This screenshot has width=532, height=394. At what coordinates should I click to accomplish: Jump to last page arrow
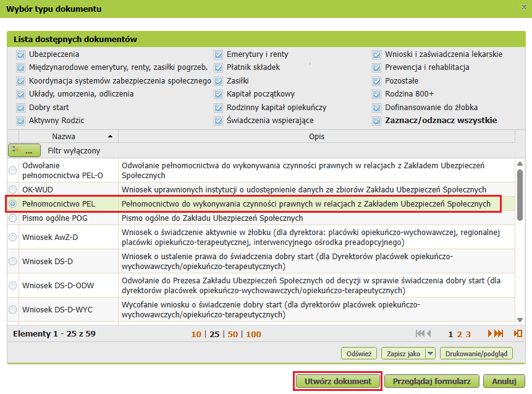click(x=500, y=334)
